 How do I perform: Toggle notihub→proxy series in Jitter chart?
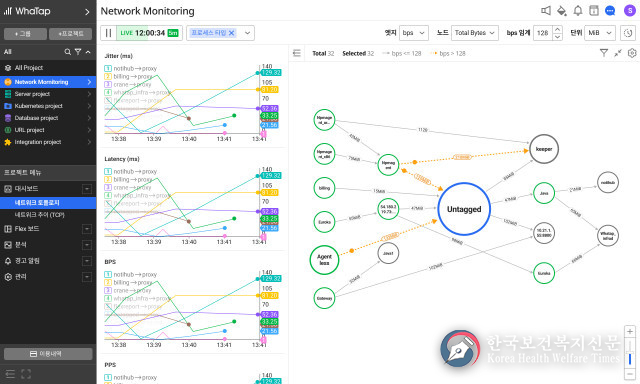point(131,69)
